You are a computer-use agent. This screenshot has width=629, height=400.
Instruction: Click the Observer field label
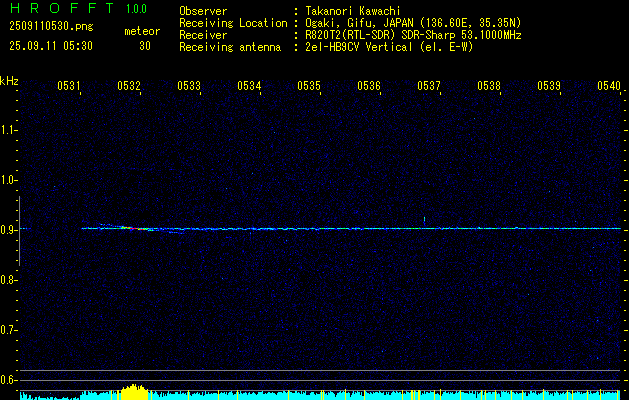(x=203, y=11)
